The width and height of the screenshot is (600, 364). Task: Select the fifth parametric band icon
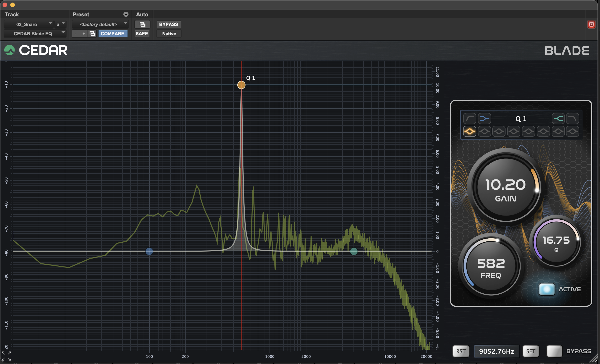coord(529,132)
